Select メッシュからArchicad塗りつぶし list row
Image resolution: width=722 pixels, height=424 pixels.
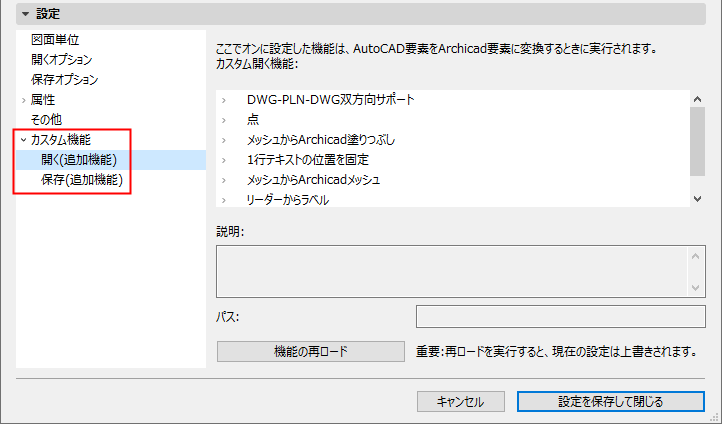(x=453, y=140)
